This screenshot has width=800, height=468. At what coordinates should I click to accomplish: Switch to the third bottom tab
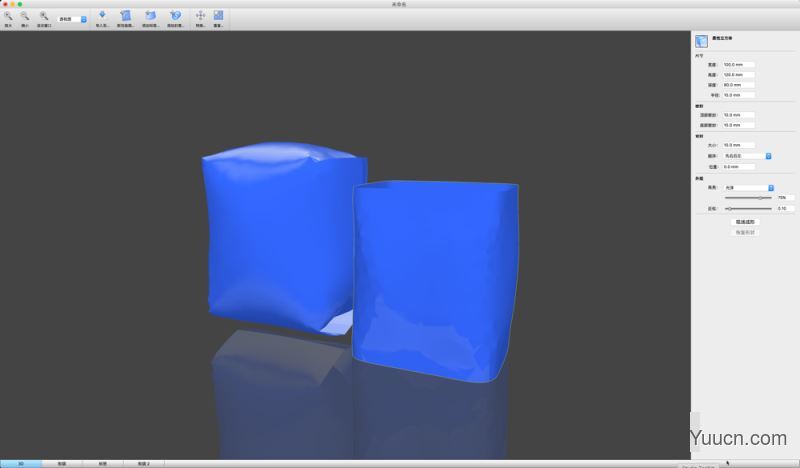103,464
